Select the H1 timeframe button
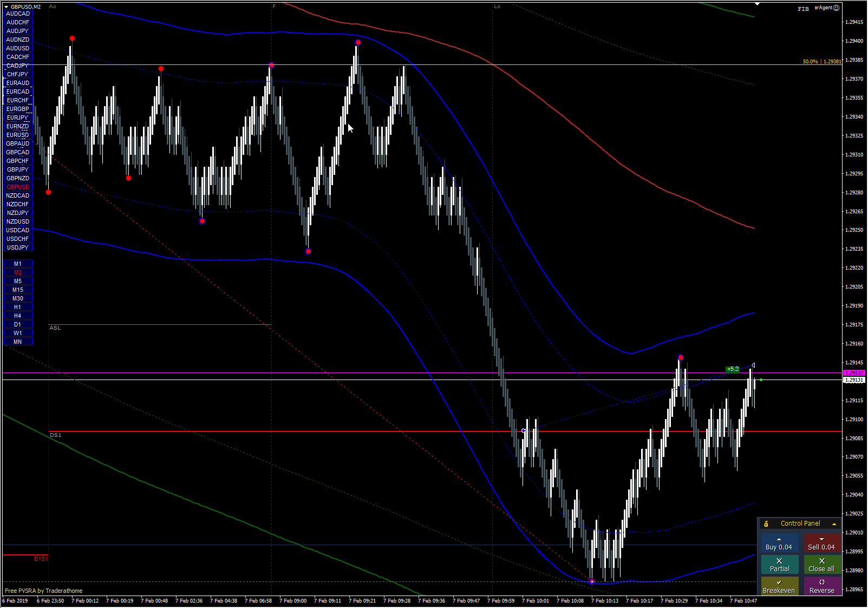 pos(18,307)
